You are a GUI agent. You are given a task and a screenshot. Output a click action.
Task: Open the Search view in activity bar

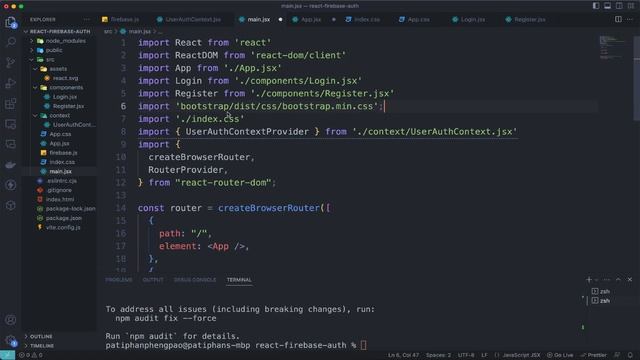pos(11,42)
